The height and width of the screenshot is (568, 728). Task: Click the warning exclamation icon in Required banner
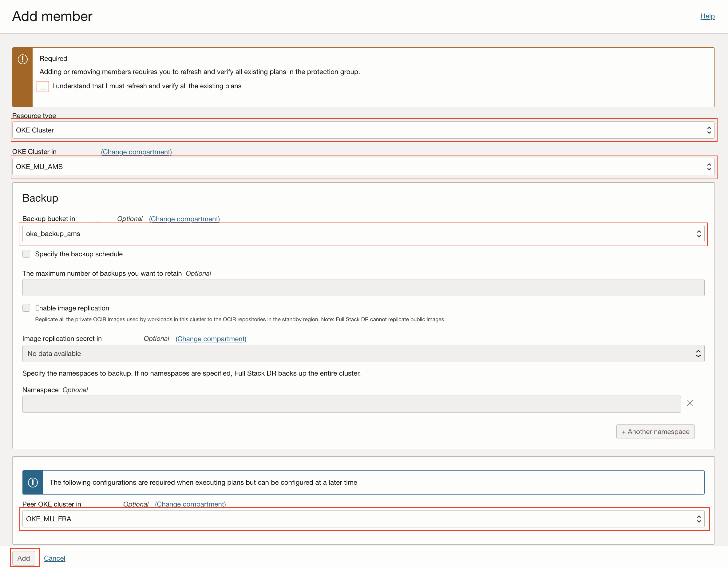click(23, 59)
